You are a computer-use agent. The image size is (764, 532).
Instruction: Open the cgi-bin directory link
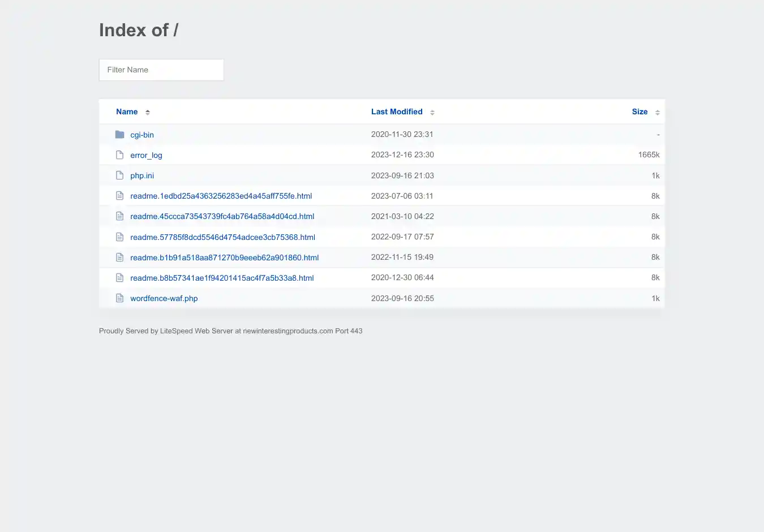(x=142, y=135)
